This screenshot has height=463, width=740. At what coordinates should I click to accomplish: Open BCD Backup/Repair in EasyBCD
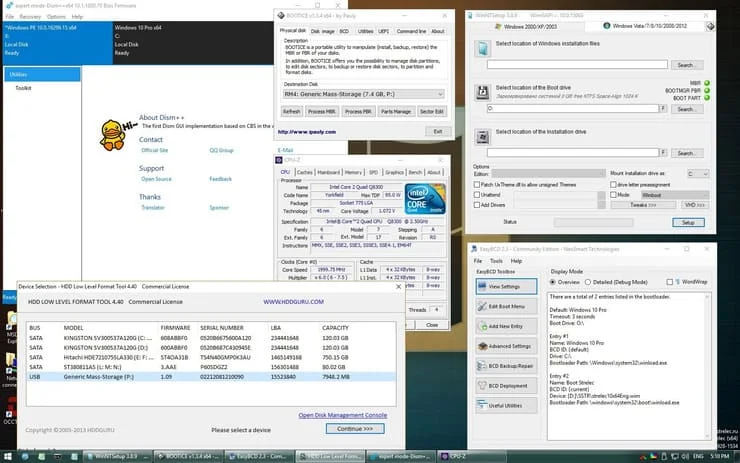(x=506, y=366)
